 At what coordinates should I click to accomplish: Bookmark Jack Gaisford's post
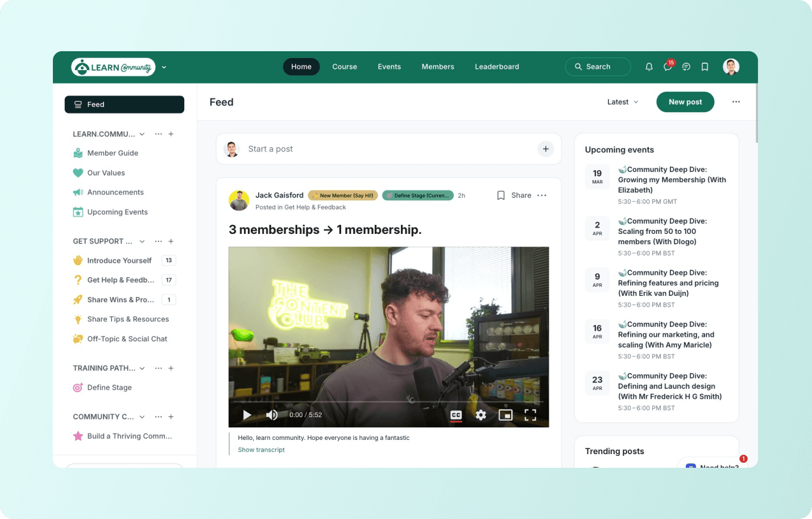500,195
